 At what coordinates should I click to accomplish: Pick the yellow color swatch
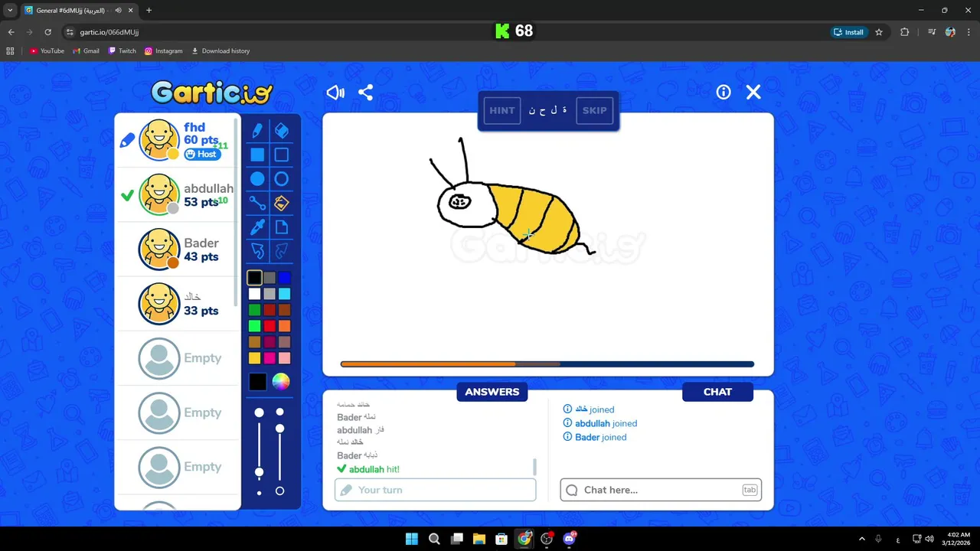(254, 358)
